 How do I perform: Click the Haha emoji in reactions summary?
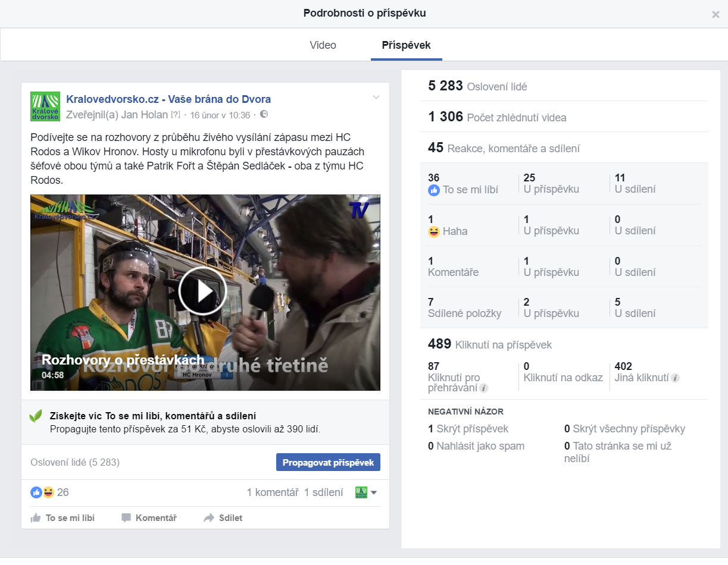coord(48,492)
